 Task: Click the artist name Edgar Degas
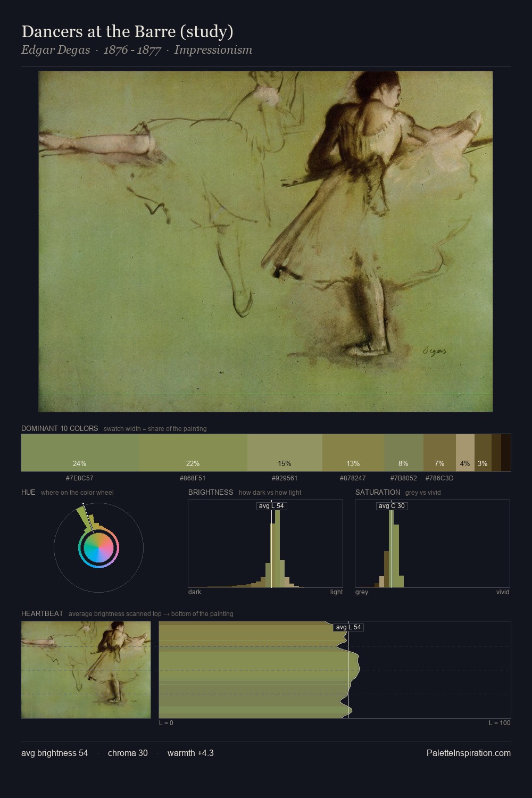[x=55, y=50]
